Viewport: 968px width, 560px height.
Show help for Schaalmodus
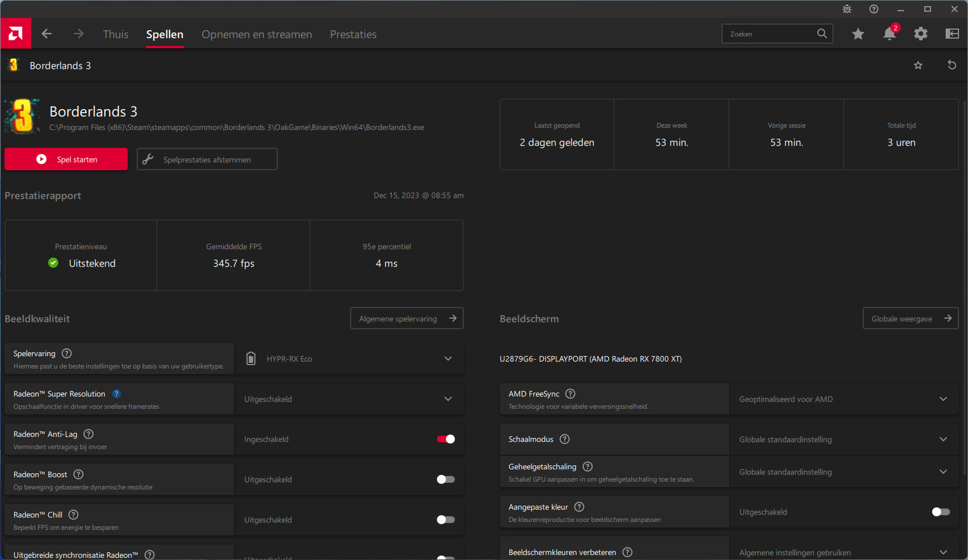tap(565, 439)
